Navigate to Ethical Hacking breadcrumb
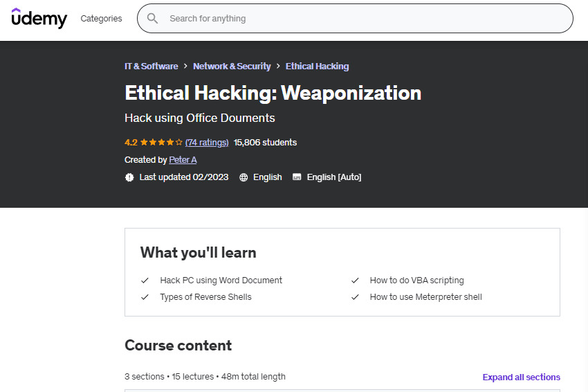This screenshot has width=588, height=392. pos(317,66)
